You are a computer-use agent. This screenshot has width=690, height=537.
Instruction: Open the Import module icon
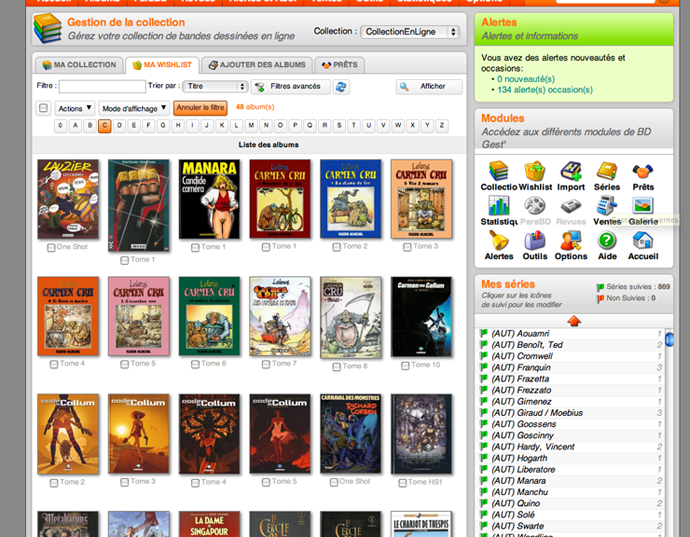point(571,171)
